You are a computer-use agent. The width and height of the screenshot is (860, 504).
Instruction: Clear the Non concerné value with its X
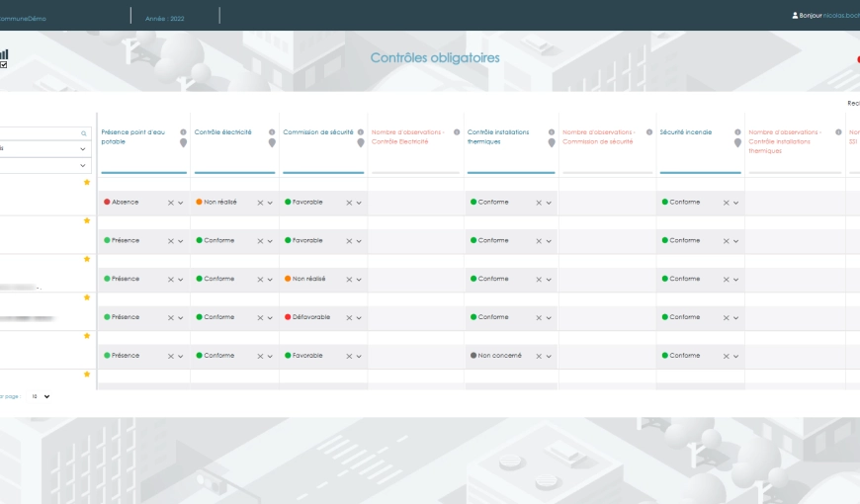coord(539,357)
